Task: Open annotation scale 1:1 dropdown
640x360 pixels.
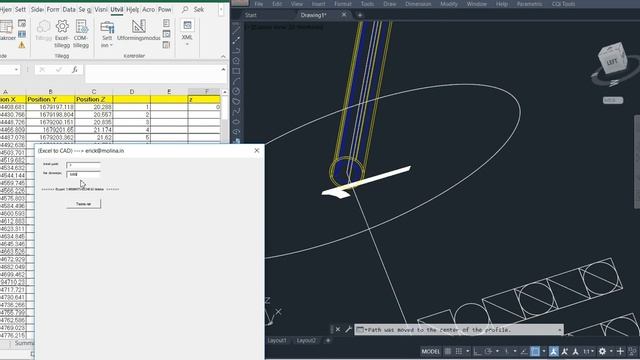Action: click(588, 351)
